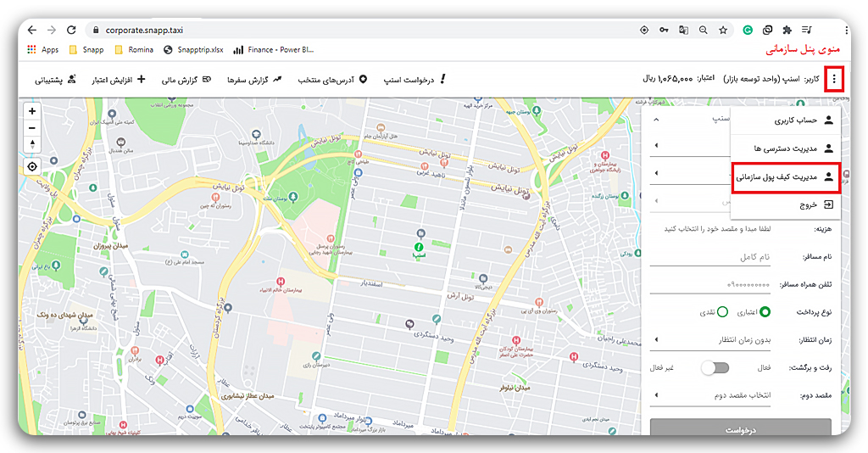The width and height of the screenshot is (868, 453).
Task: Click the میدان نیلوفر map label
Action: tap(515, 389)
